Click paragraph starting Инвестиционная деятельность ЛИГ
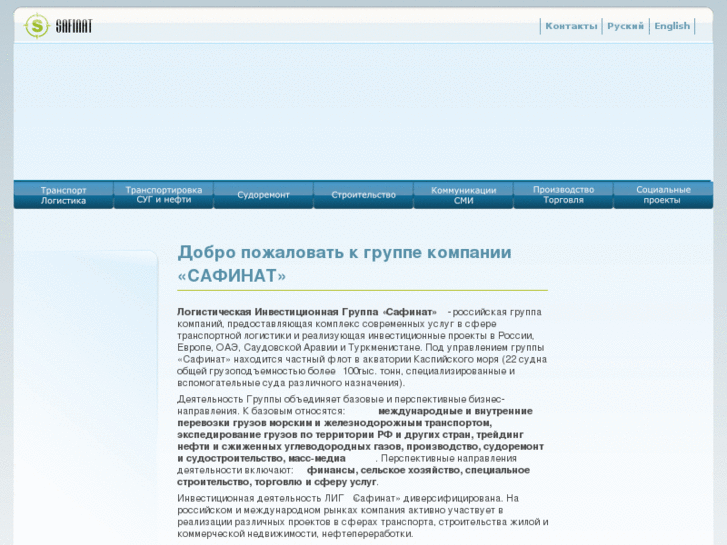 coord(363,516)
